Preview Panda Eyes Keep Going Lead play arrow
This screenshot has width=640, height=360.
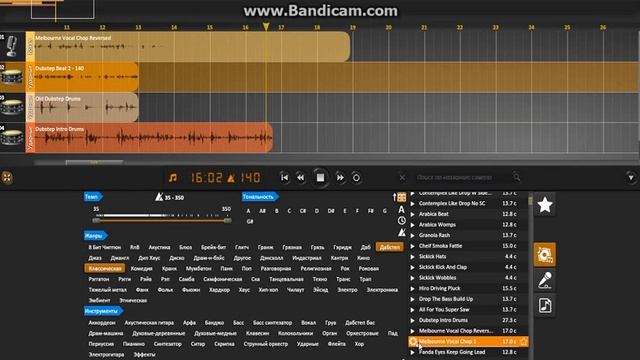pos(413,352)
